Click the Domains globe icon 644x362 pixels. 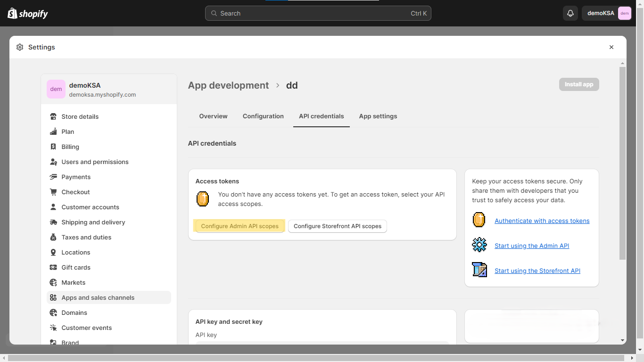(x=53, y=313)
